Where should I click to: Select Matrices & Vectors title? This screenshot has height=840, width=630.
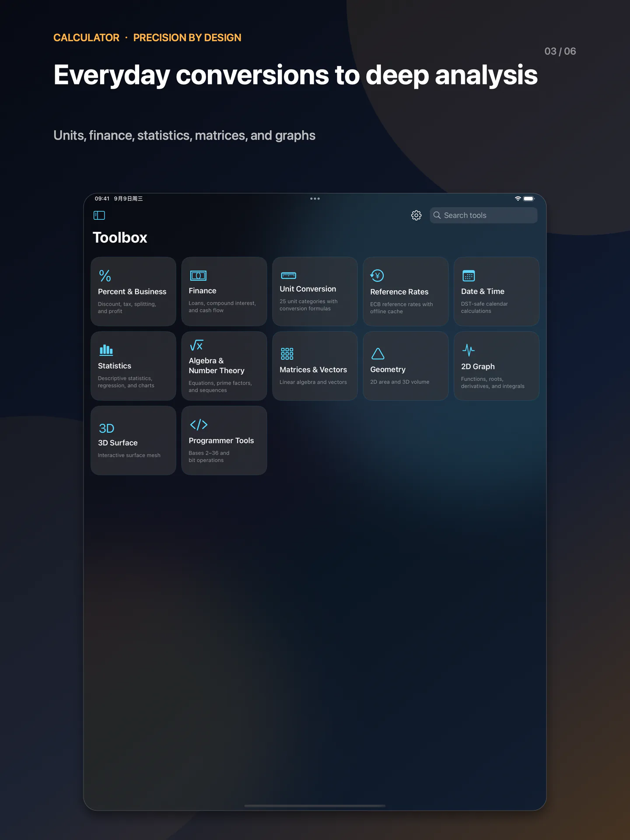(313, 370)
